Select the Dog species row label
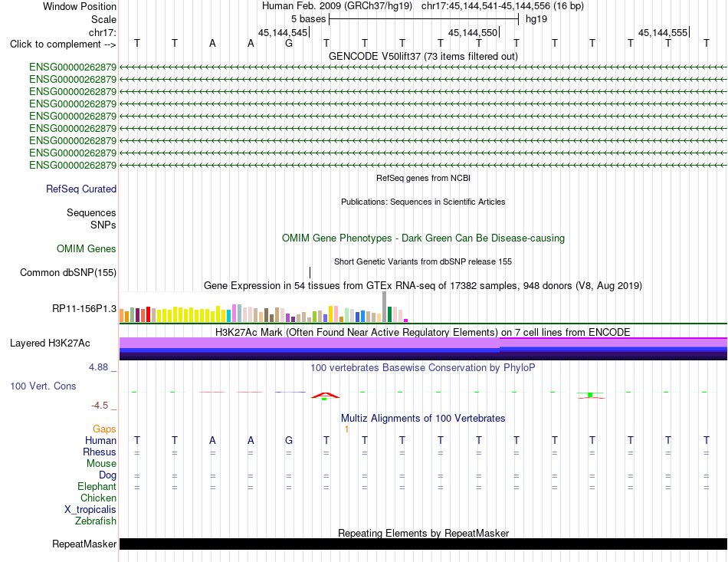728x562 pixels. click(x=107, y=475)
